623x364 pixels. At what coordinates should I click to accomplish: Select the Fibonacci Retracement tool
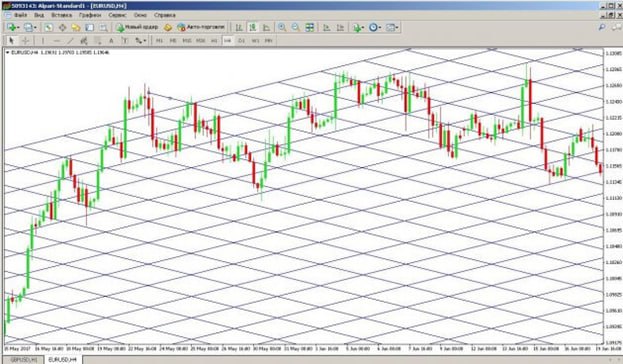[x=98, y=41]
